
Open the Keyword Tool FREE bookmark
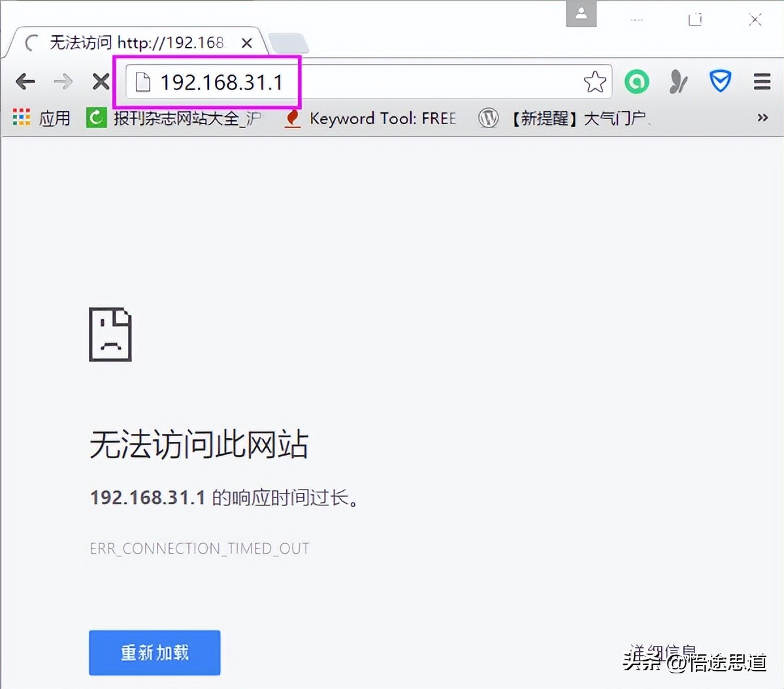tap(374, 118)
